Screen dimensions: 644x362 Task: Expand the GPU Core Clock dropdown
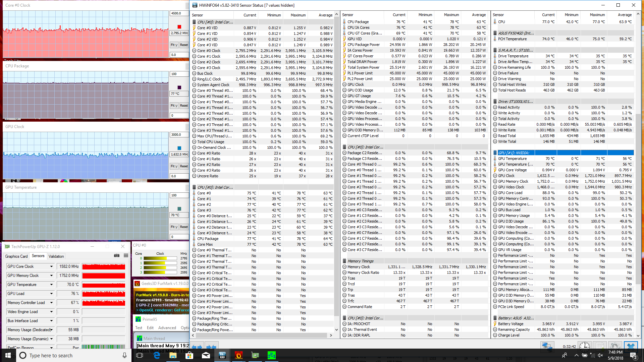point(51,266)
